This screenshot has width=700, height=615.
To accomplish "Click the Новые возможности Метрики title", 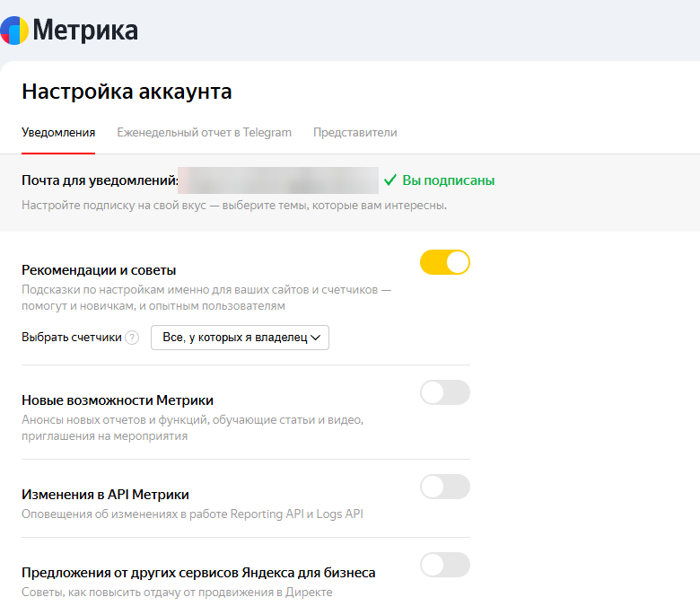I will [x=118, y=400].
